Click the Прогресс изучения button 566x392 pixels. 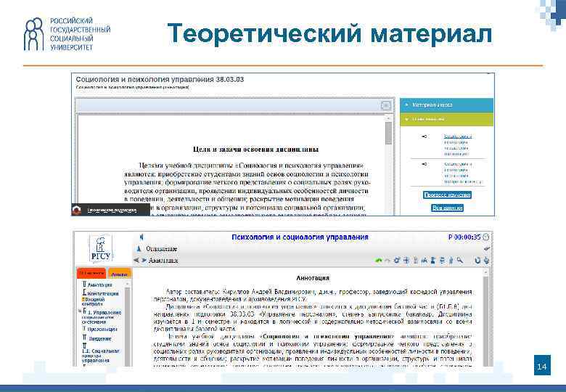tap(447, 195)
